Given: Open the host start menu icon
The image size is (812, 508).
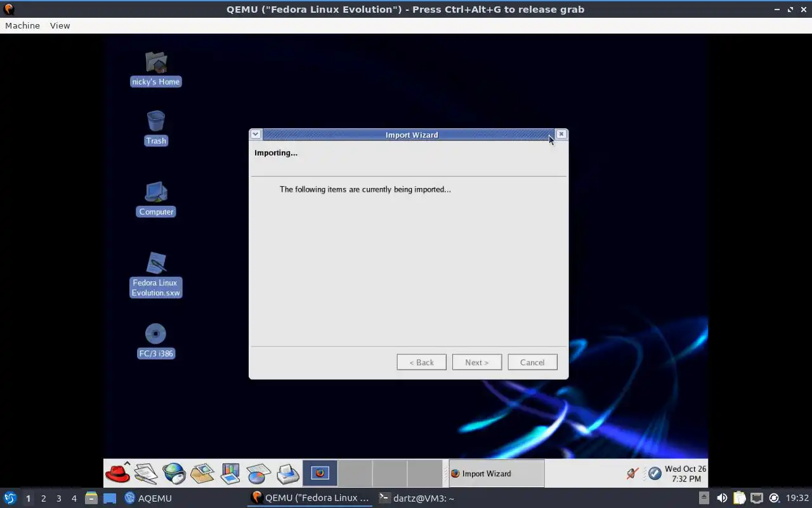Looking at the screenshot, I should click(10, 498).
